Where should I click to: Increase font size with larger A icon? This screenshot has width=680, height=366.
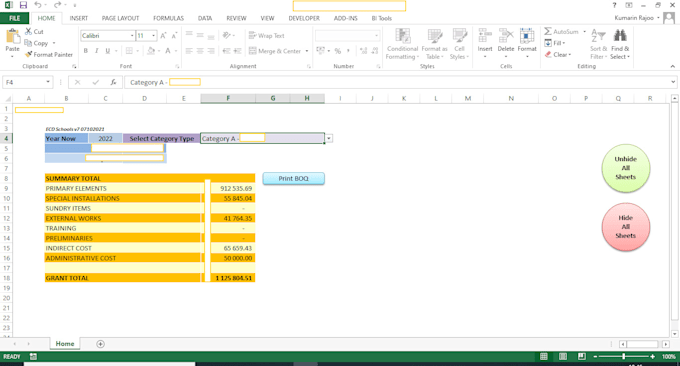(x=163, y=36)
